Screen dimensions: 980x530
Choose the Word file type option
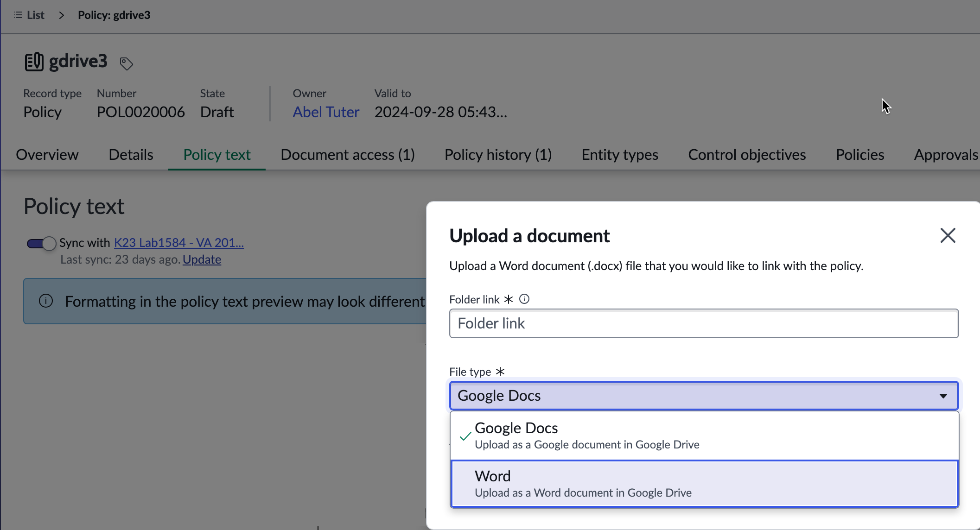704,484
